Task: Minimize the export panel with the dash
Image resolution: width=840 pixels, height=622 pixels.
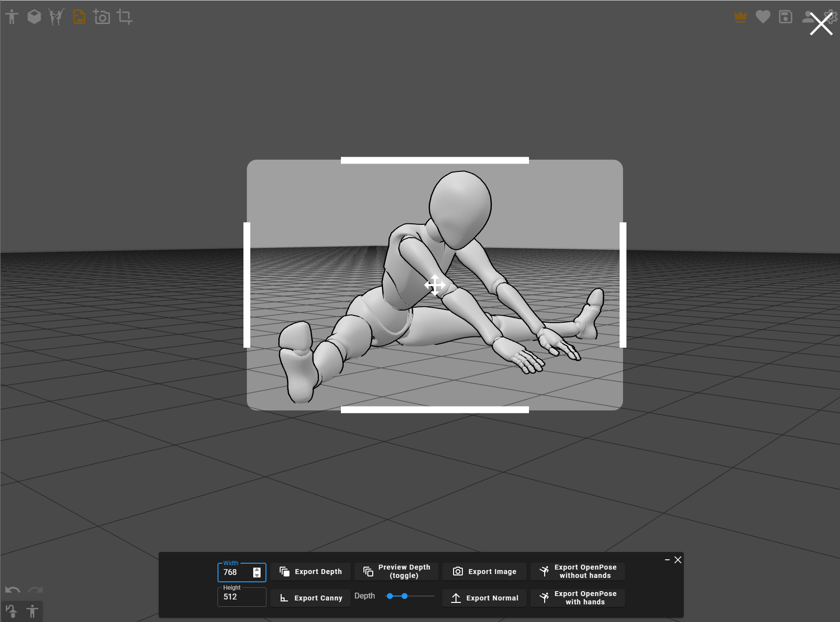Action: [667, 560]
